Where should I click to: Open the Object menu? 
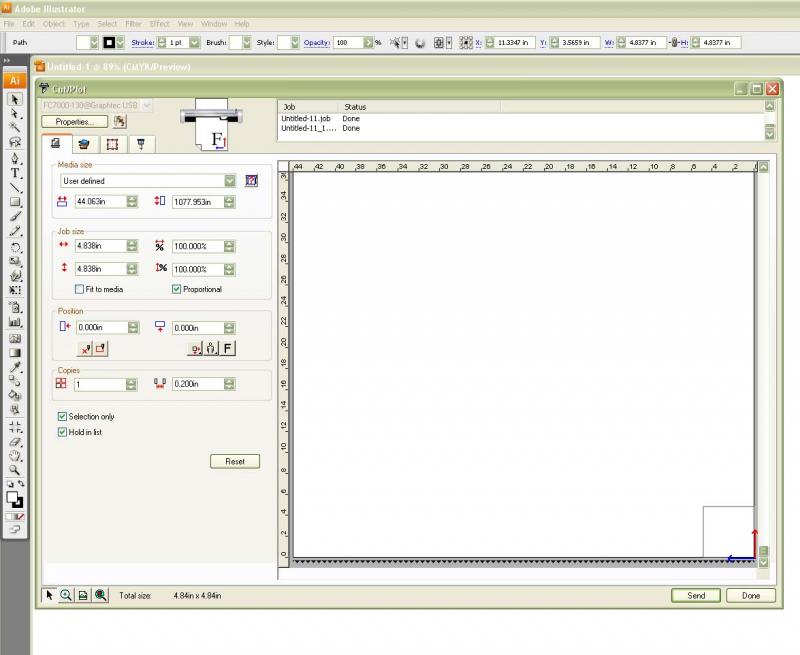click(x=54, y=24)
